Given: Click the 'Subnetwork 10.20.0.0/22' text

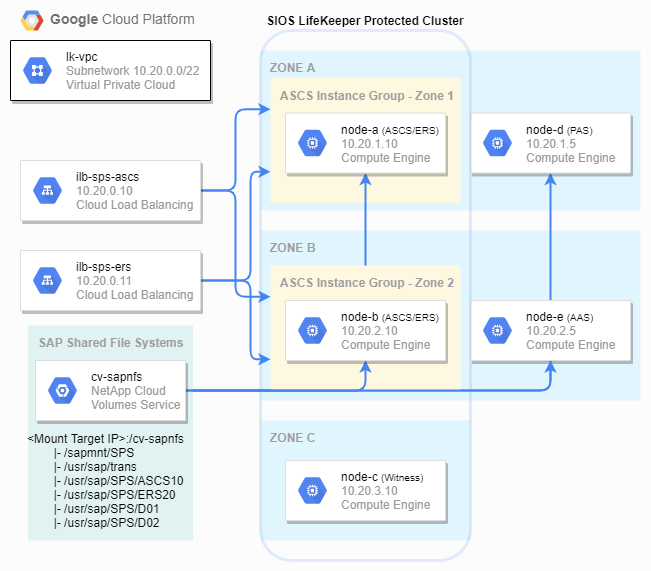Looking at the screenshot, I should click(x=133, y=71).
